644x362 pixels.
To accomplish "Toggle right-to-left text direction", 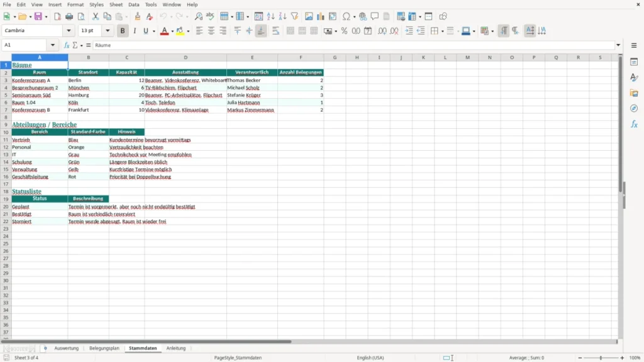I will coord(516,31).
